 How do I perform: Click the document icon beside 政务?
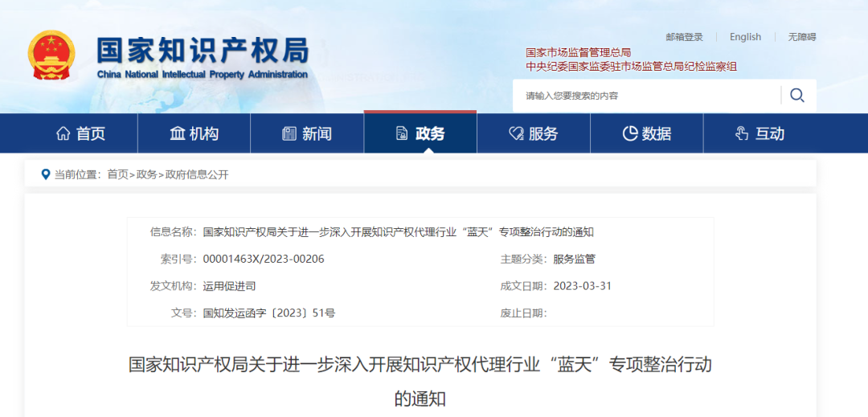coord(402,133)
